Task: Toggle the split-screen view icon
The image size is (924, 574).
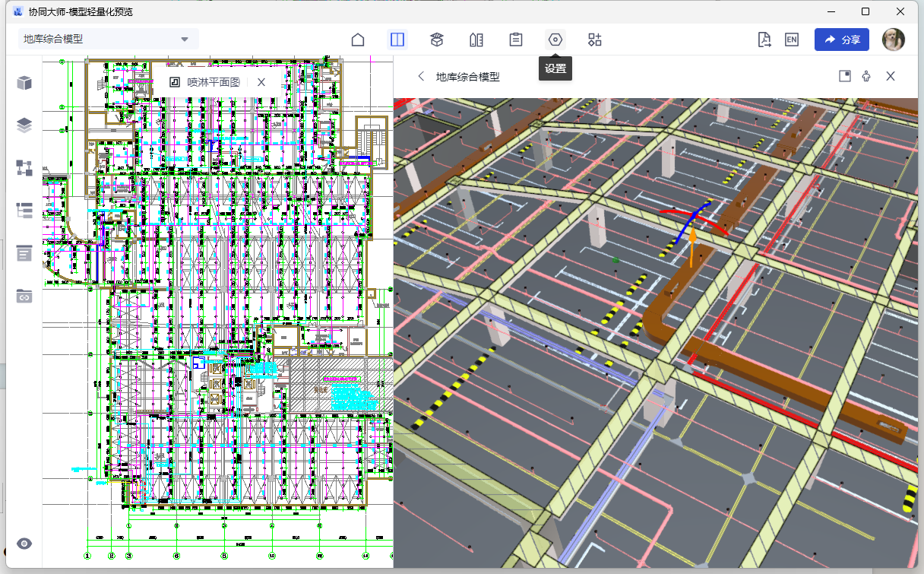Action: click(397, 40)
